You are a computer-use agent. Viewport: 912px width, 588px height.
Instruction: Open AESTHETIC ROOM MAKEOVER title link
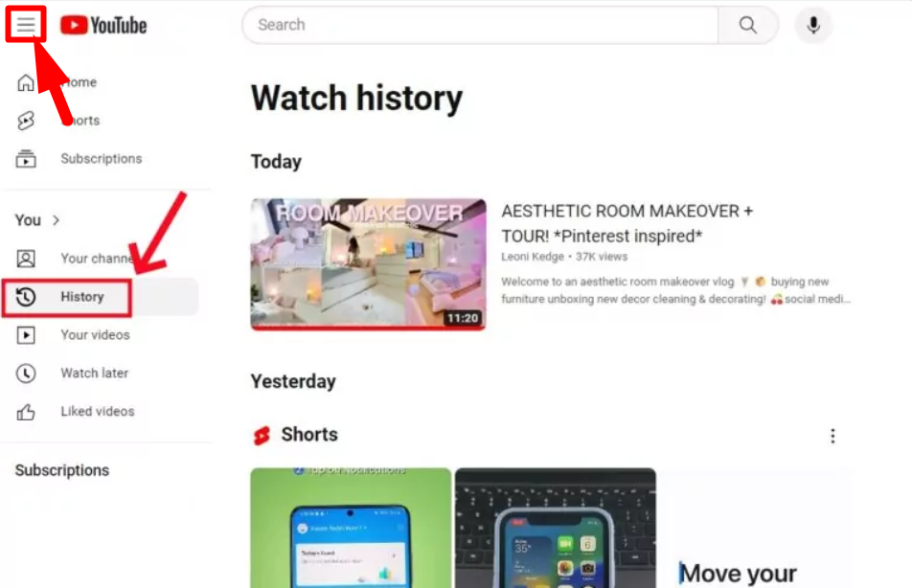coord(627,223)
